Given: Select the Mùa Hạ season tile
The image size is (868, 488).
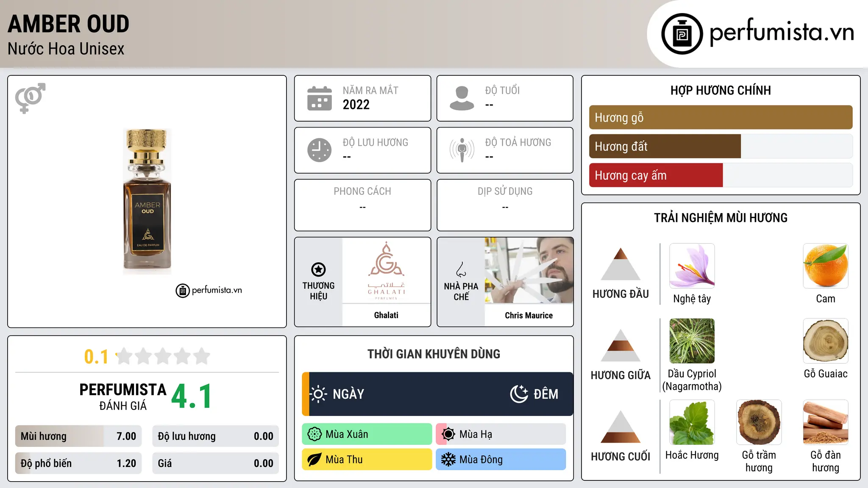Looking at the screenshot, I should (x=501, y=434).
